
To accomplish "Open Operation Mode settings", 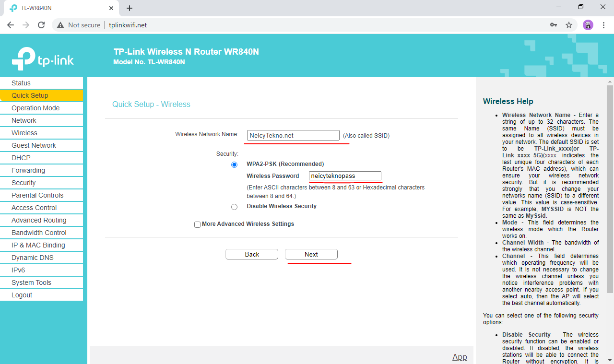I will (41, 108).
